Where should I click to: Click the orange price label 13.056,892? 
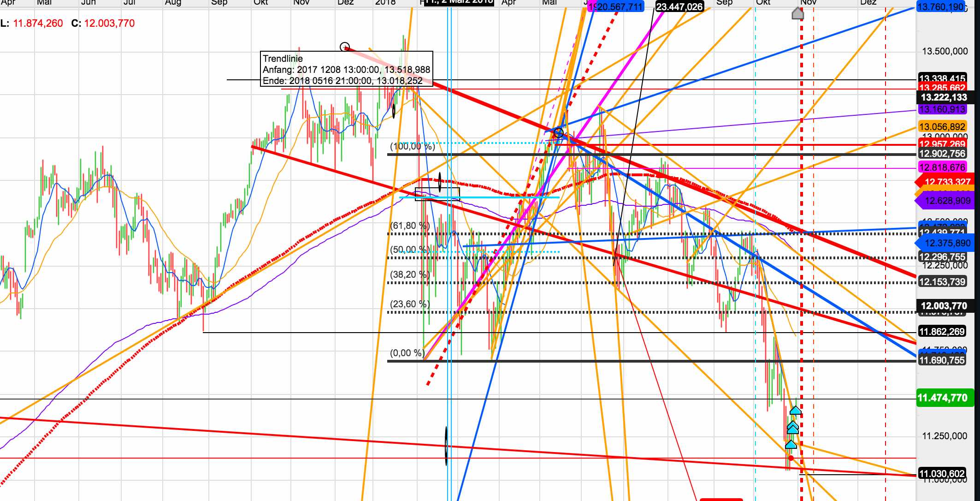pyautogui.click(x=942, y=127)
